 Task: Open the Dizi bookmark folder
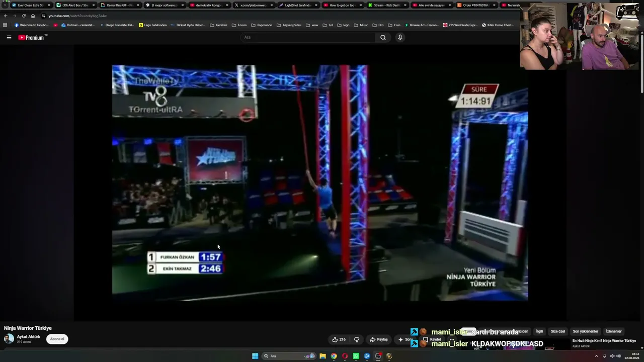tap(378, 25)
